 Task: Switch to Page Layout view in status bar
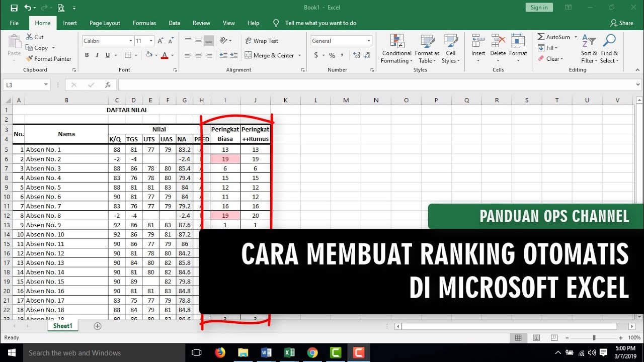click(536, 338)
